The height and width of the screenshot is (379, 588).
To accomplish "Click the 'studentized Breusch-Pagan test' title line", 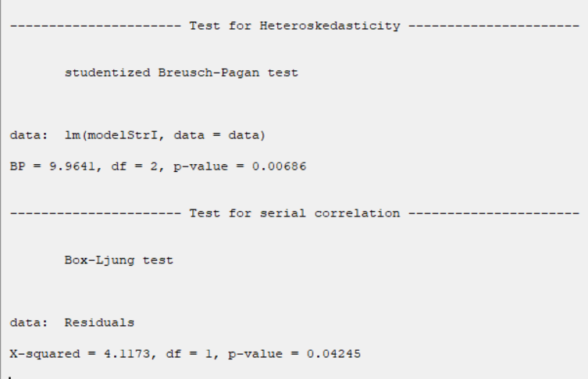I will coord(181,73).
